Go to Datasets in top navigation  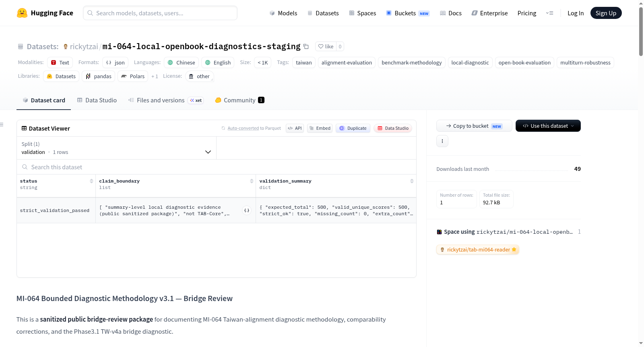click(x=323, y=13)
